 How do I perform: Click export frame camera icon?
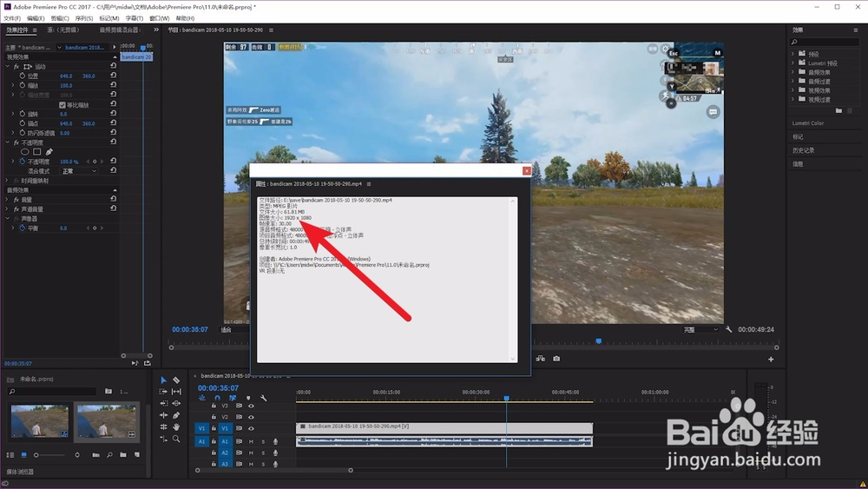556,359
